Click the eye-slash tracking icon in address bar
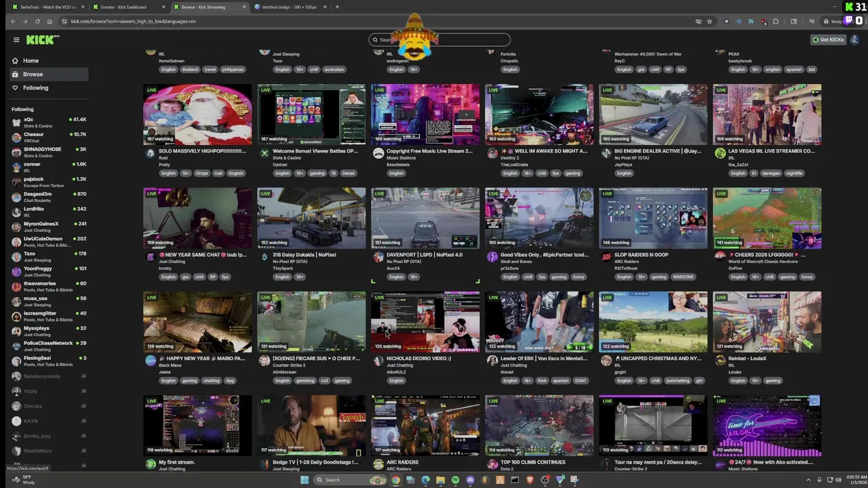This screenshot has width=868, height=488. point(698,21)
